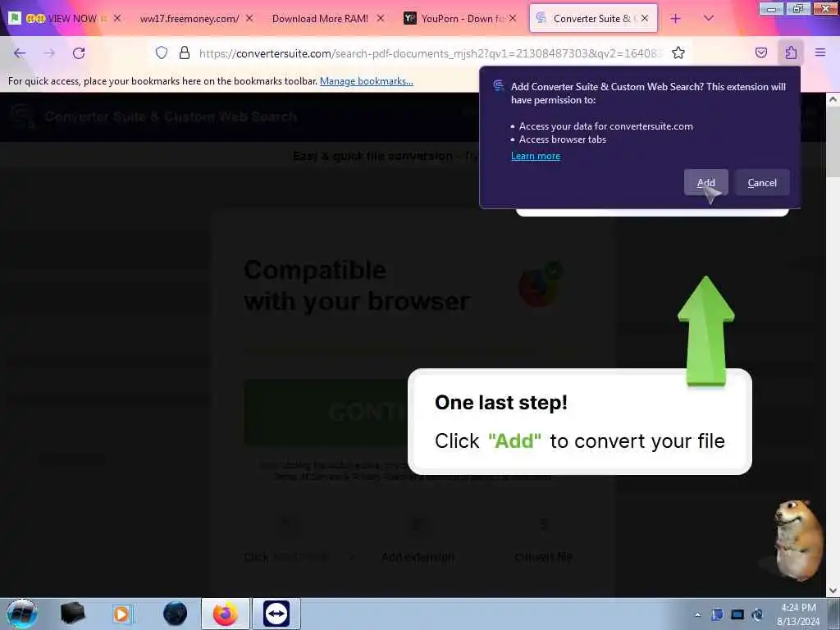The width and height of the screenshot is (840, 630).
Task: Reload the page with the refresh icon
Action: click(79, 52)
